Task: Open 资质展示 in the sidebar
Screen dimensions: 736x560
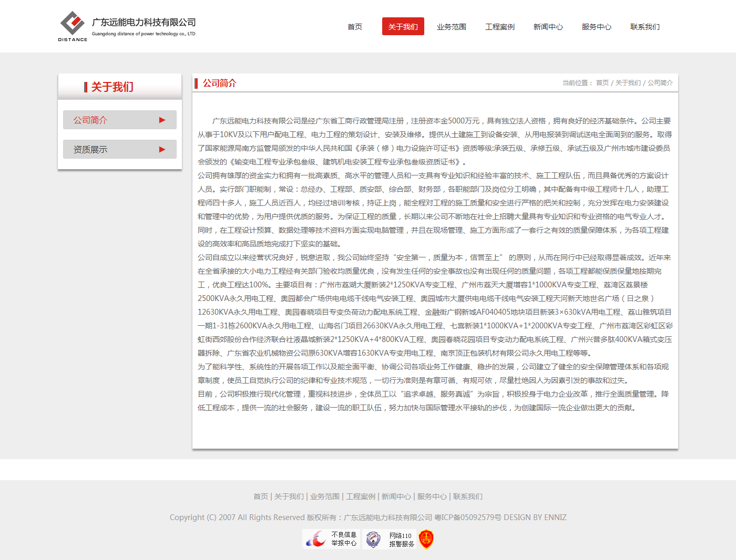Action: tap(90, 149)
